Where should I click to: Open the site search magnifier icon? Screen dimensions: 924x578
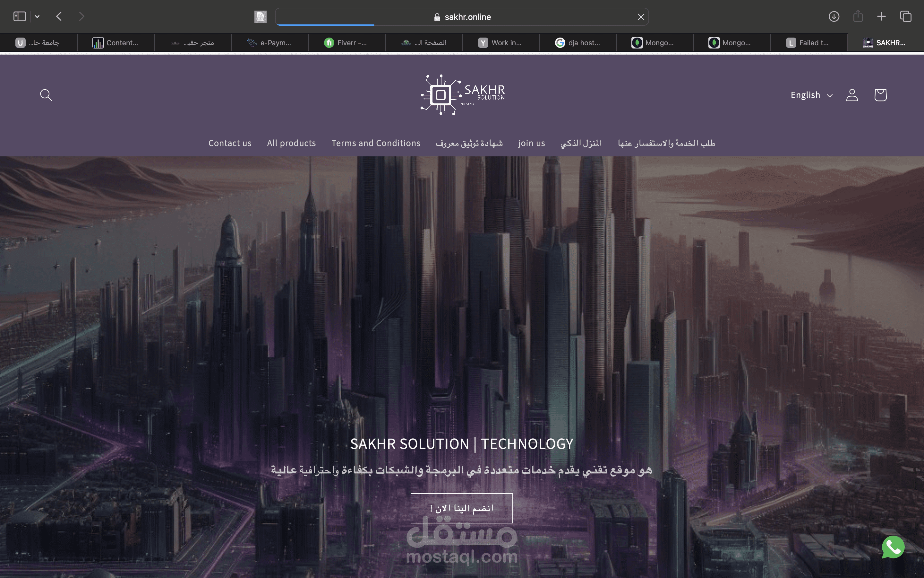coord(46,95)
